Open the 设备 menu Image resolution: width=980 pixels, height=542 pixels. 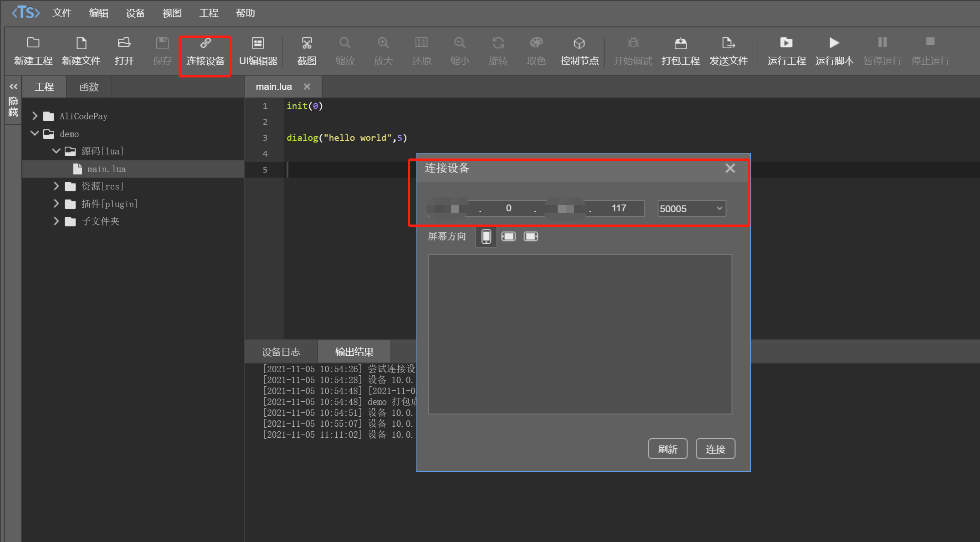pos(135,13)
